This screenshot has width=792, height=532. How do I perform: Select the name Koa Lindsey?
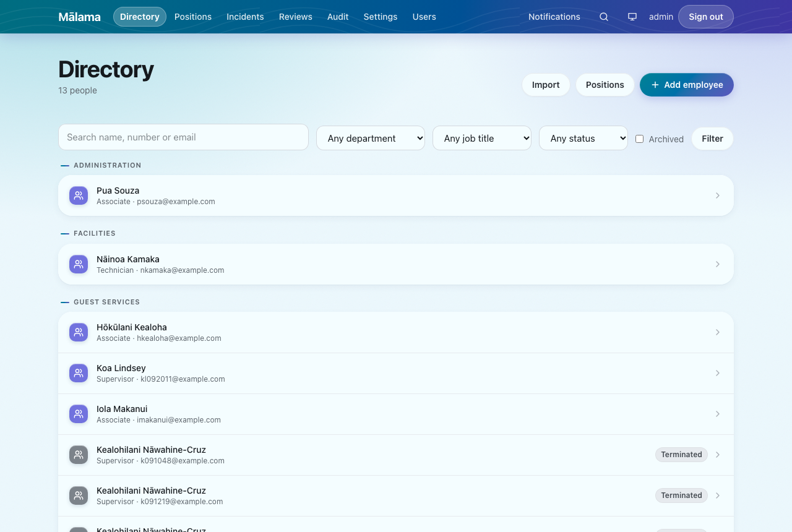121,368
